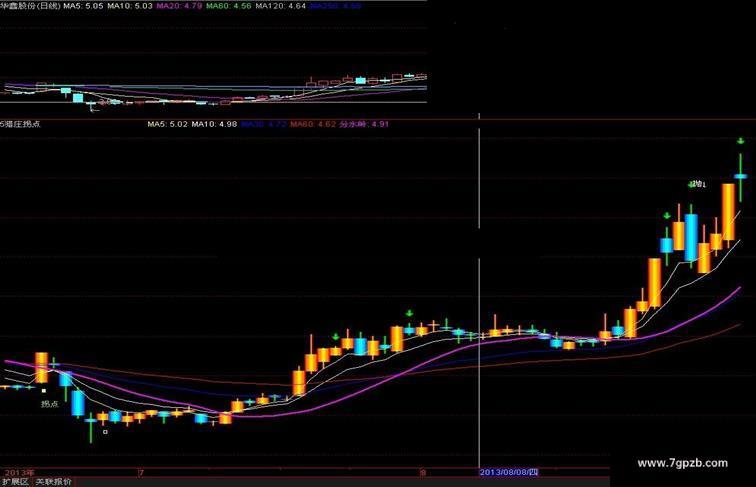Select the 2013年 axis label

pos(19,473)
